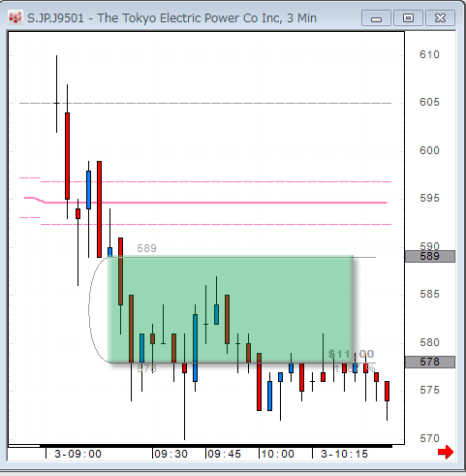This screenshot has width=466, height=476.
Task: Click the 610 price axis label
Action: click(x=429, y=54)
